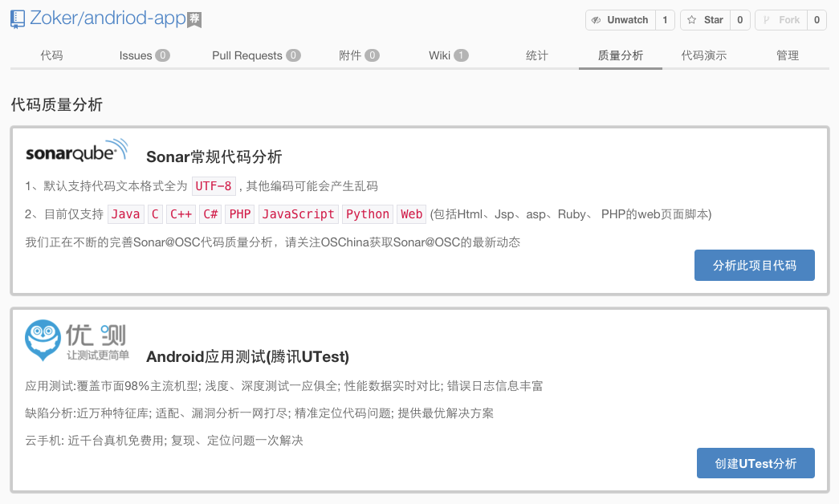
Task: Select the 质量分析 tab
Action: click(620, 55)
